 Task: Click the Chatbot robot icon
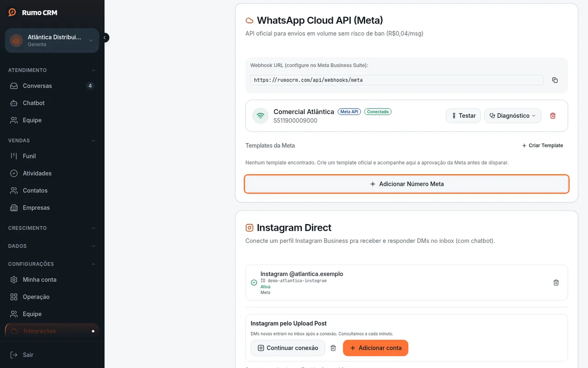point(14,103)
